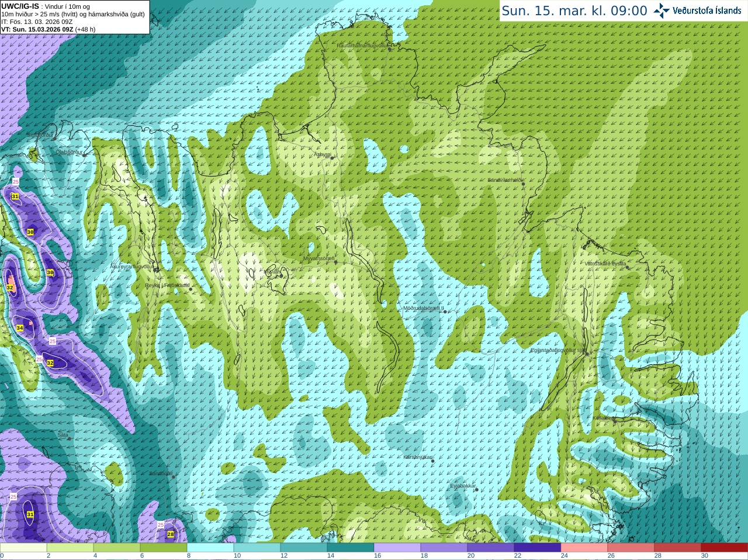Pick the 8–10 m/s light cyan legend swatch

(x=210, y=548)
